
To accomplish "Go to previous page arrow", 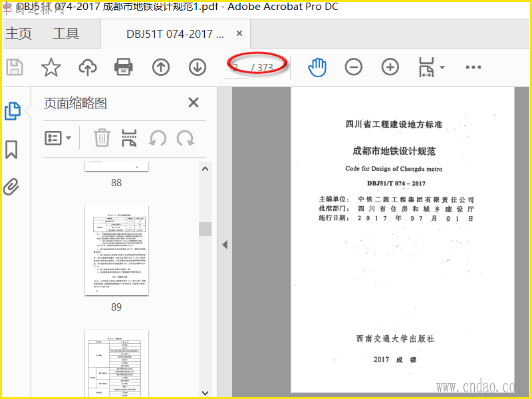I will click(161, 67).
